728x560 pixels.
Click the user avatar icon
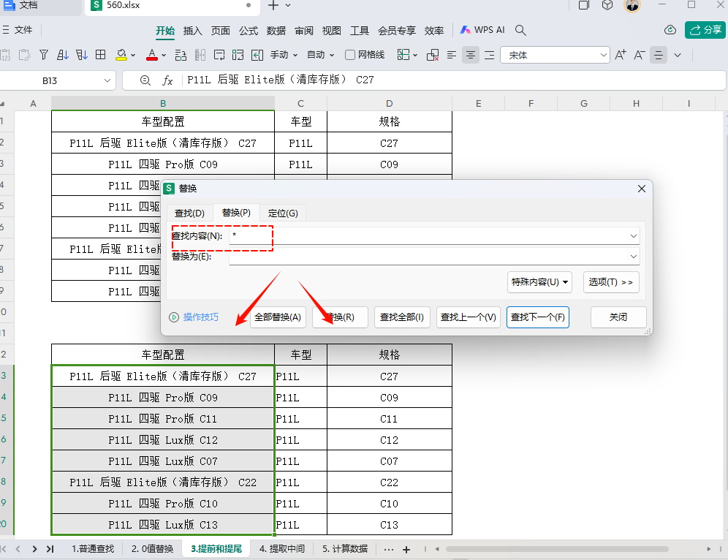632,5
